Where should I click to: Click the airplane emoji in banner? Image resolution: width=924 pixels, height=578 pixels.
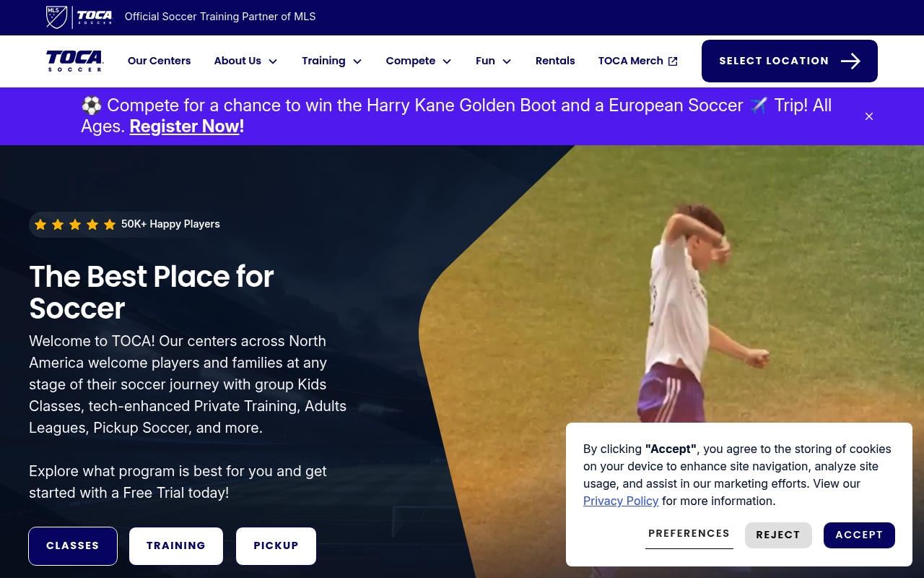(759, 105)
